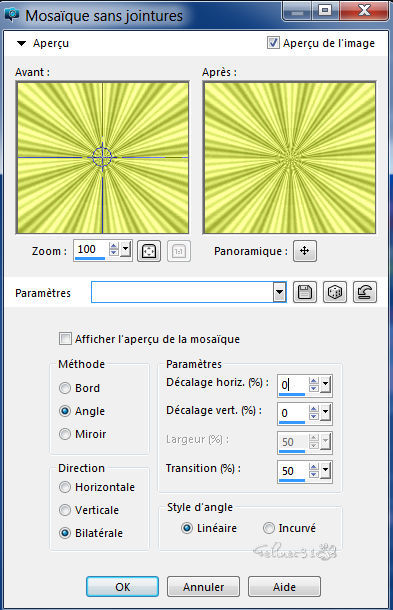
Task: Click the Annuler button
Action: (x=204, y=587)
